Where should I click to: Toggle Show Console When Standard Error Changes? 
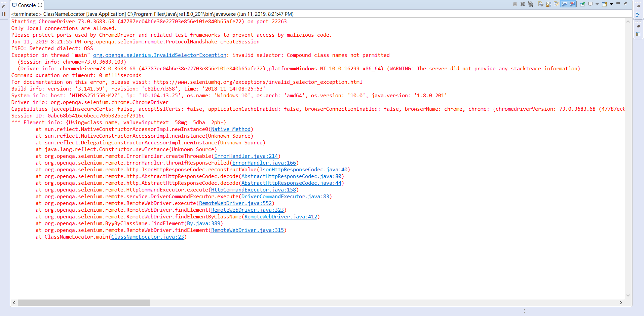click(x=572, y=4)
